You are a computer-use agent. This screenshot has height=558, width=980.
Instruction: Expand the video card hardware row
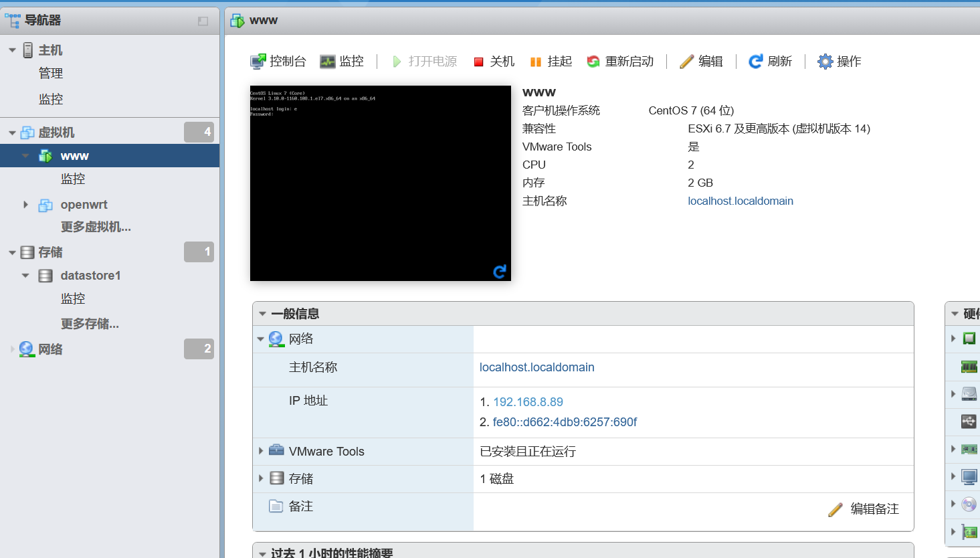point(953,476)
